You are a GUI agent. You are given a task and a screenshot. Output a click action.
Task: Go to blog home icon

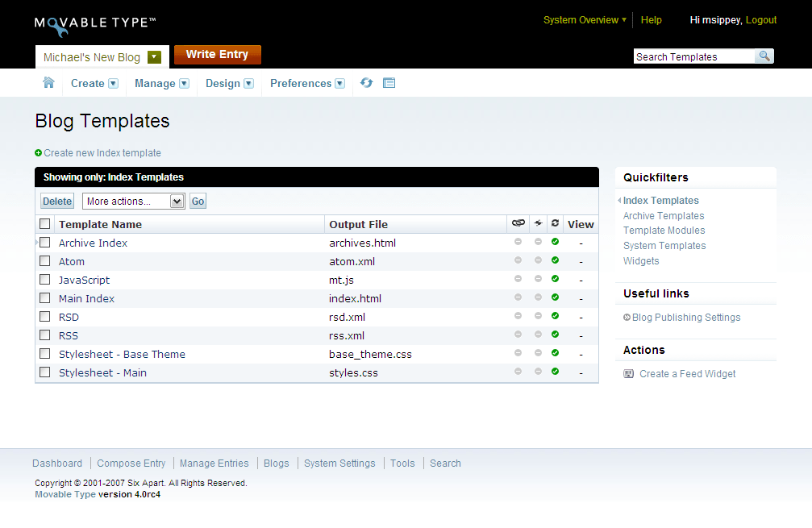pyautogui.click(x=48, y=83)
